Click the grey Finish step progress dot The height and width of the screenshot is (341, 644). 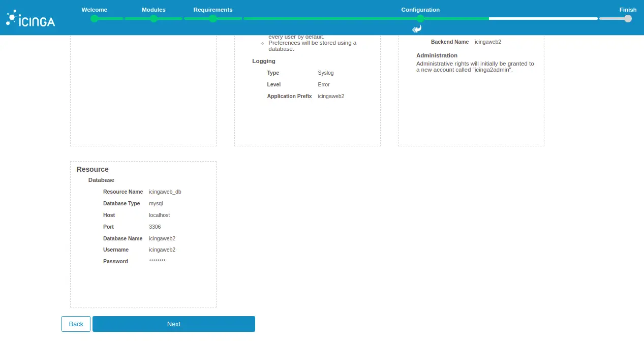pos(628,18)
